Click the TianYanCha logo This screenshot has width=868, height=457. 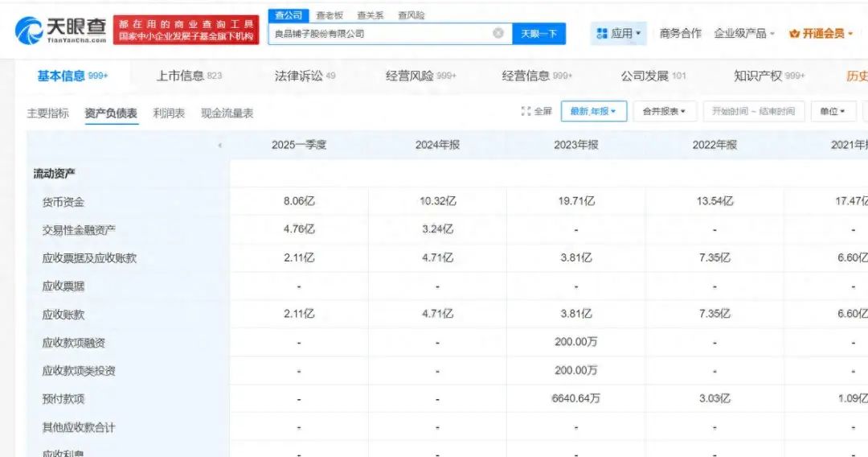point(61,30)
